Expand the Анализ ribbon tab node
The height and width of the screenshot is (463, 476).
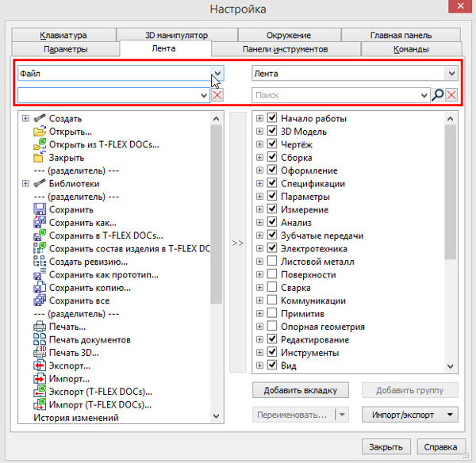[x=259, y=223]
